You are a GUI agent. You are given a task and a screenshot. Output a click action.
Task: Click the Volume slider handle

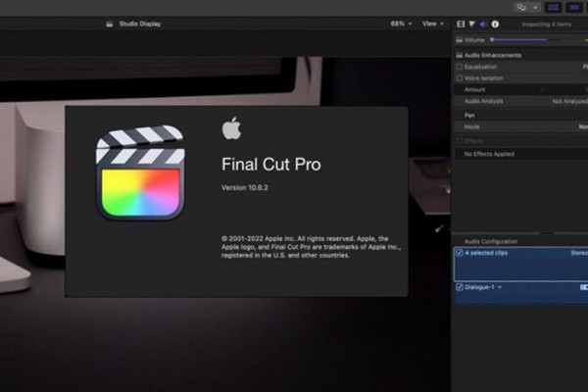click(x=492, y=40)
